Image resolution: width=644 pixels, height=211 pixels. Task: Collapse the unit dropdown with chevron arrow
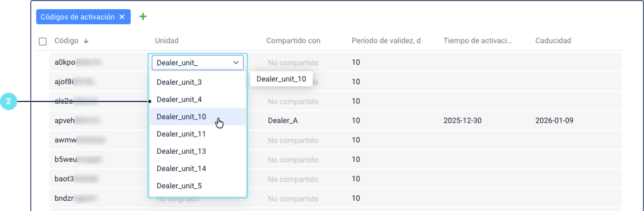236,63
